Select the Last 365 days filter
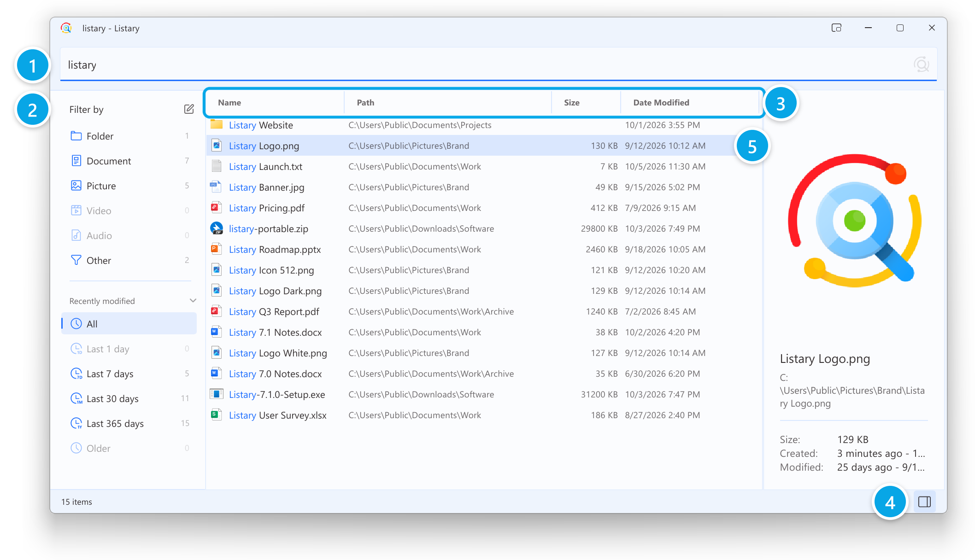Image resolution: width=975 pixels, height=560 pixels. pos(129,423)
